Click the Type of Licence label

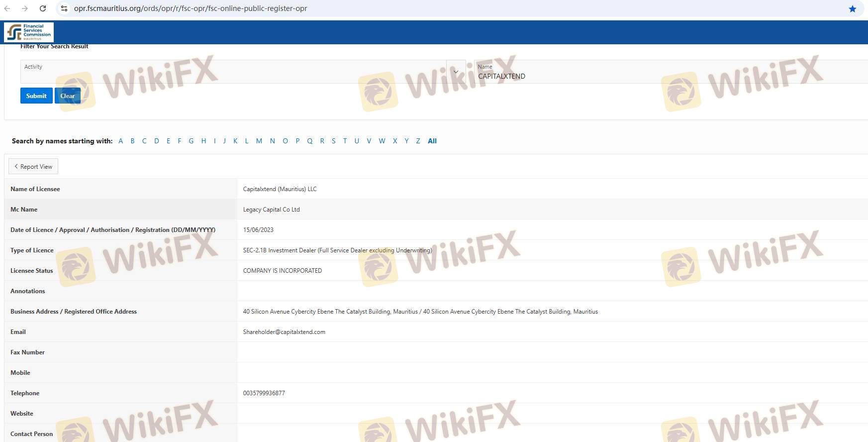(x=32, y=250)
